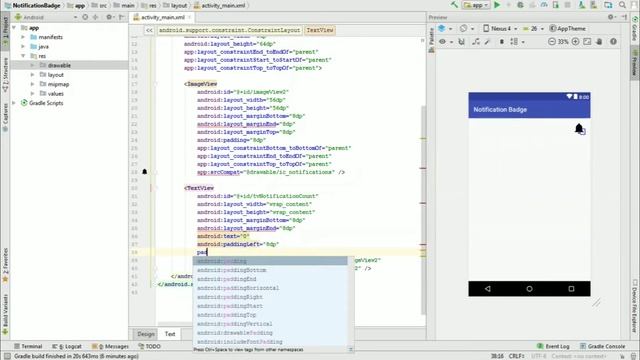Toggle the Captures side tool window
Viewport: 640px width, 360px height.
[x=5, y=117]
